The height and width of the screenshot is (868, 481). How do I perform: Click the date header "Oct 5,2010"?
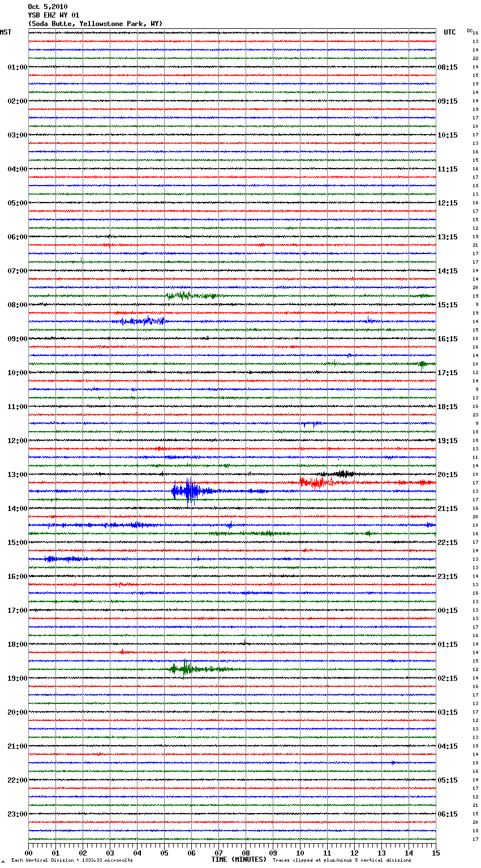click(x=48, y=7)
